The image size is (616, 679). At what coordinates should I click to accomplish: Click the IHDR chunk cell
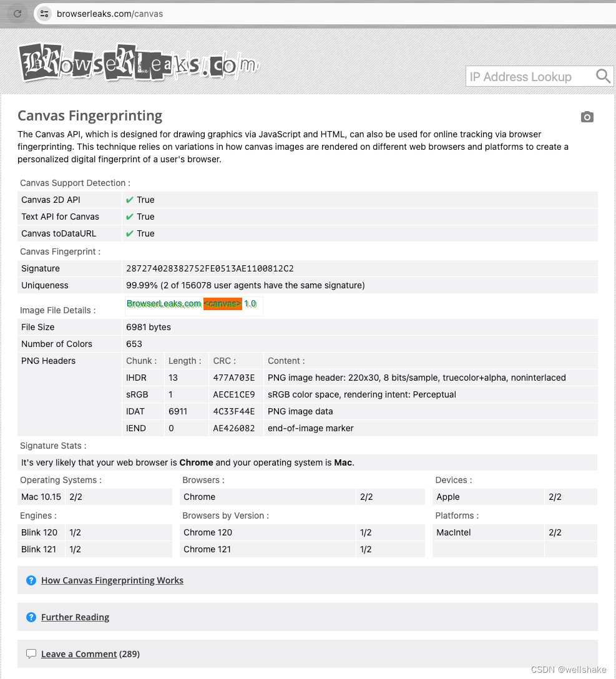click(x=143, y=378)
